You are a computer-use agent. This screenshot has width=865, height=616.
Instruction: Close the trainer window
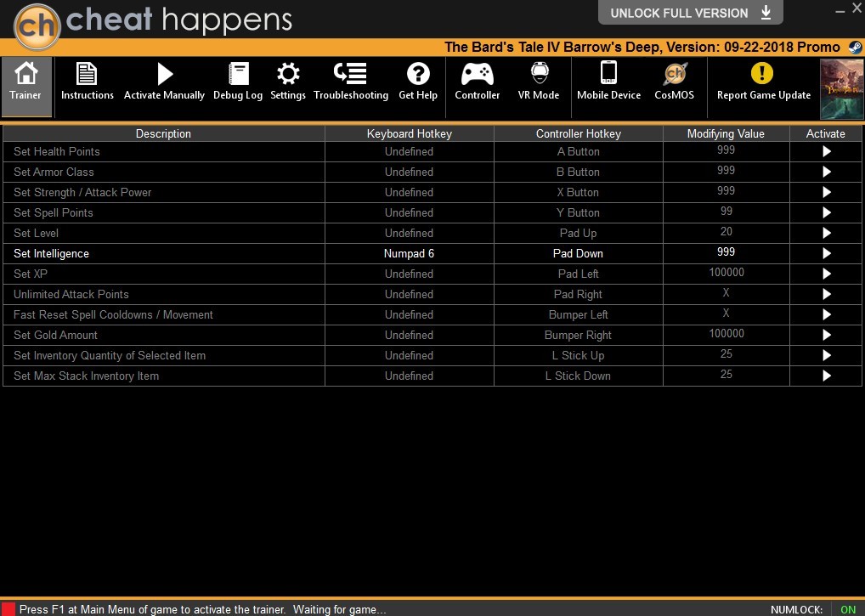coord(858,8)
